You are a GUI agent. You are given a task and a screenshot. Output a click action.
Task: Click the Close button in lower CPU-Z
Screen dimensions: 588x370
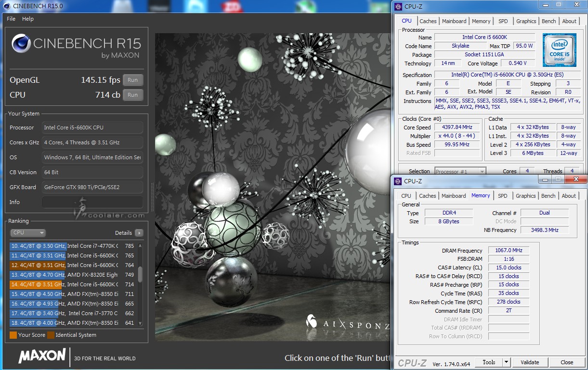(x=567, y=362)
